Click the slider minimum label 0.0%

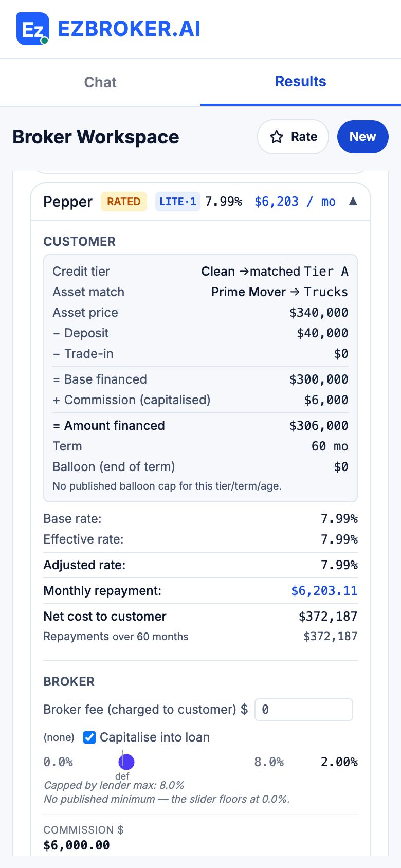point(58,762)
